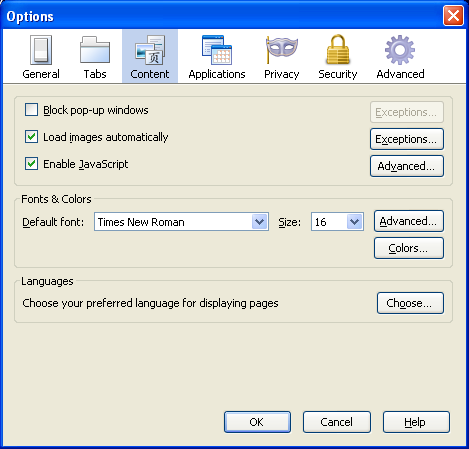Open the font Size dropdown arrow
469x449 pixels.
(x=354, y=222)
